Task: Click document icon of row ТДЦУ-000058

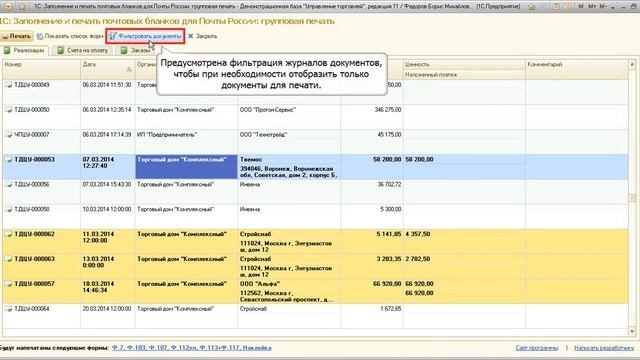Action: [9, 209]
